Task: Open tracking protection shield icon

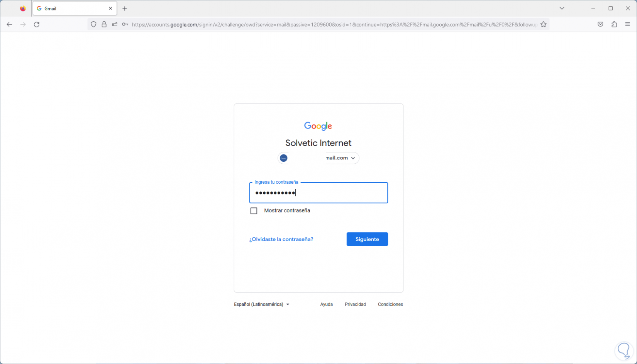Action: pyautogui.click(x=93, y=24)
